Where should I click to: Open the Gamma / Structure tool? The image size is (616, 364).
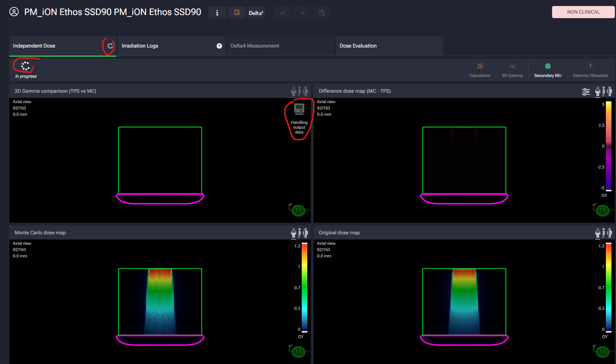click(x=590, y=70)
